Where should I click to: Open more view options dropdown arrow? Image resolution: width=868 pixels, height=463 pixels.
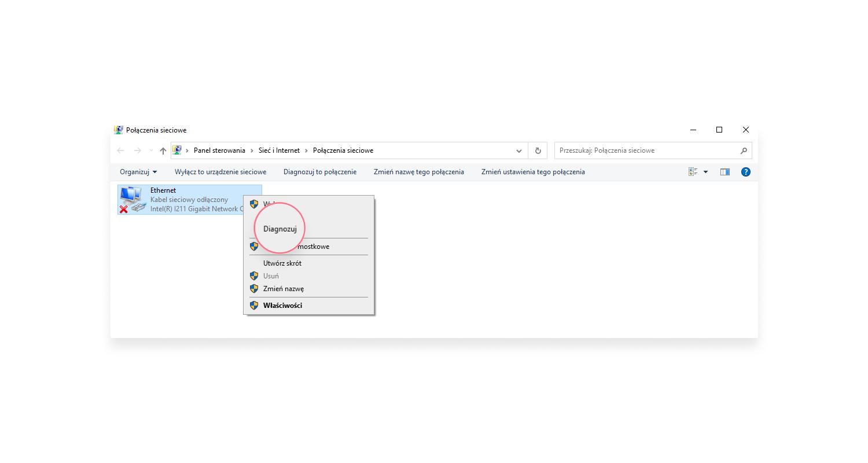(705, 172)
